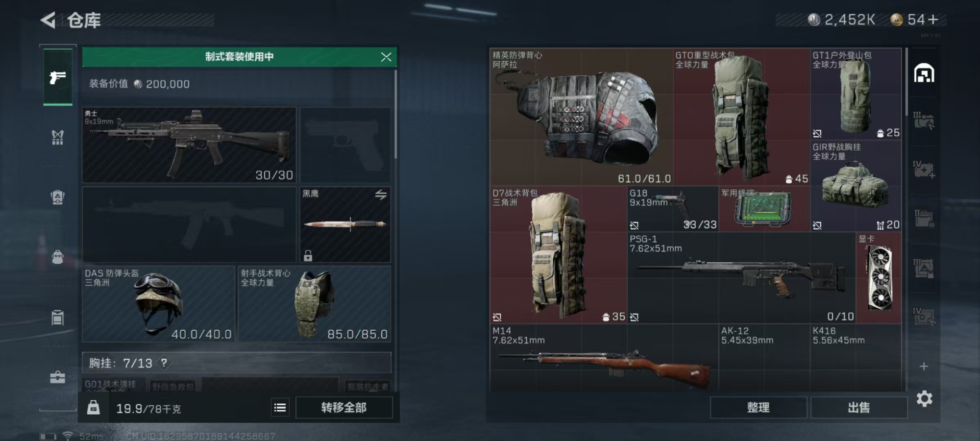This screenshot has width=980, height=441.
Task: Go back using the arrow beside 仓库
Action: 48,20
